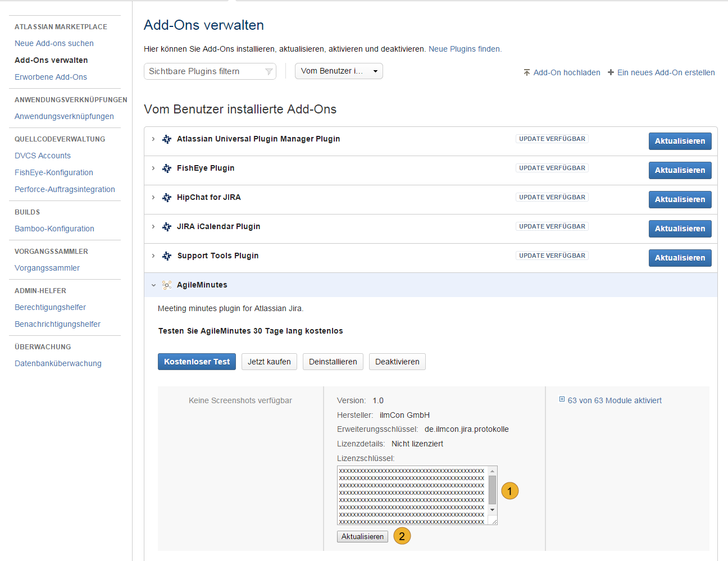Screen dimensions: 728x561
Task: Expand the 63 von 63 Module aktiviert list
Action: pyautogui.click(x=615, y=400)
